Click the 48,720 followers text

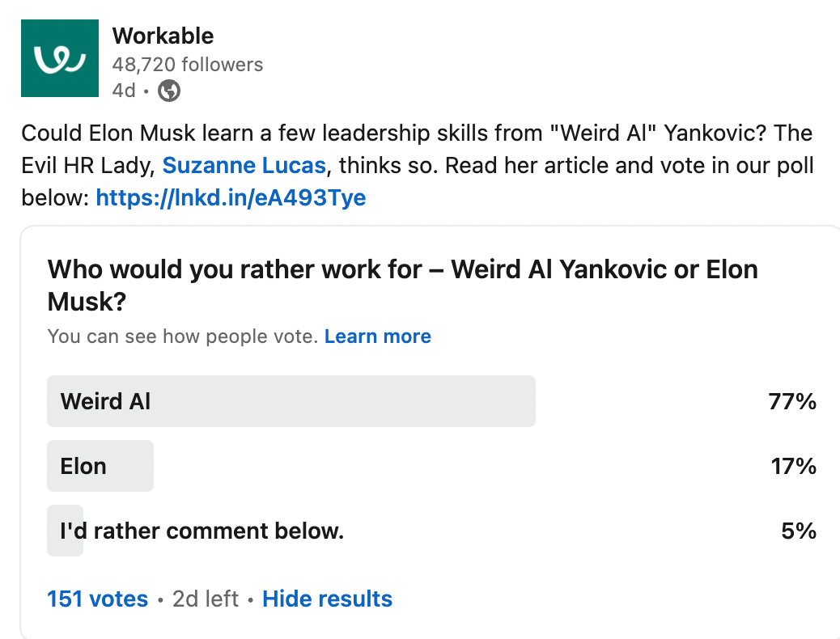[x=188, y=64]
